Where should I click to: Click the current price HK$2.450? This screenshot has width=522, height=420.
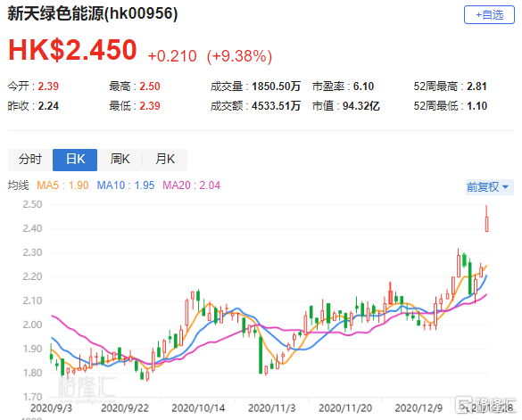click(72, 50)
